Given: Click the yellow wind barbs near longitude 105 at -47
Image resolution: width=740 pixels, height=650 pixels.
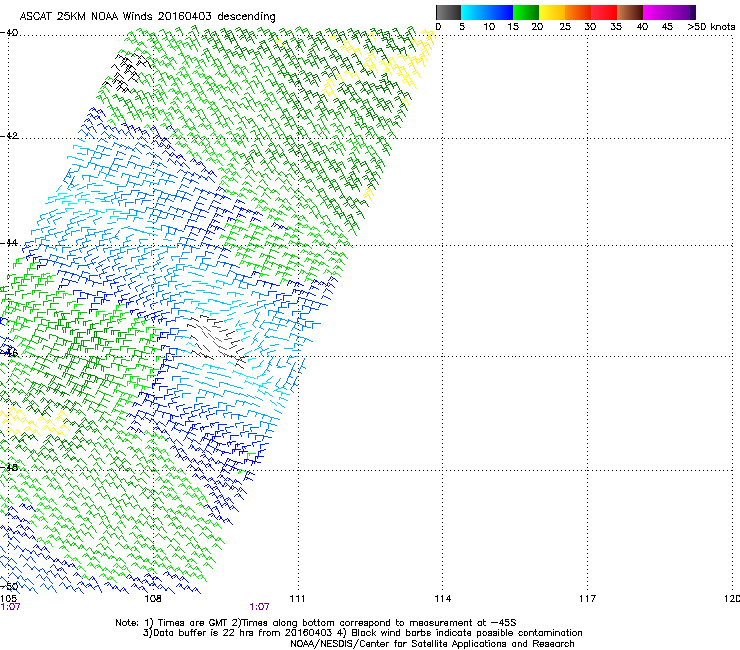Looking at the screenshot, I should click(x=33, y=422).
